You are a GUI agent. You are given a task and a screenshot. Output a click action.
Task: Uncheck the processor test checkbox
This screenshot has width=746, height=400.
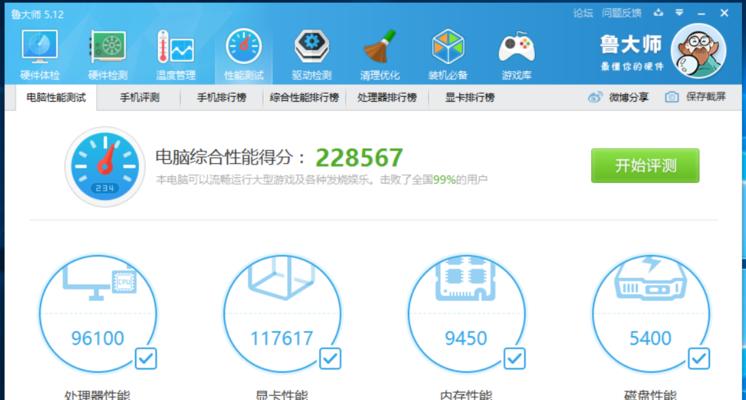[146, 359]
